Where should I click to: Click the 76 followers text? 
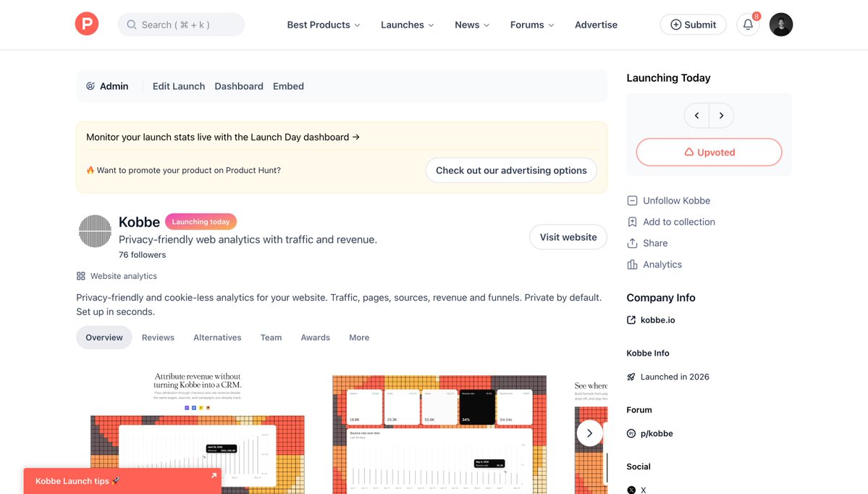coord(143,255)
